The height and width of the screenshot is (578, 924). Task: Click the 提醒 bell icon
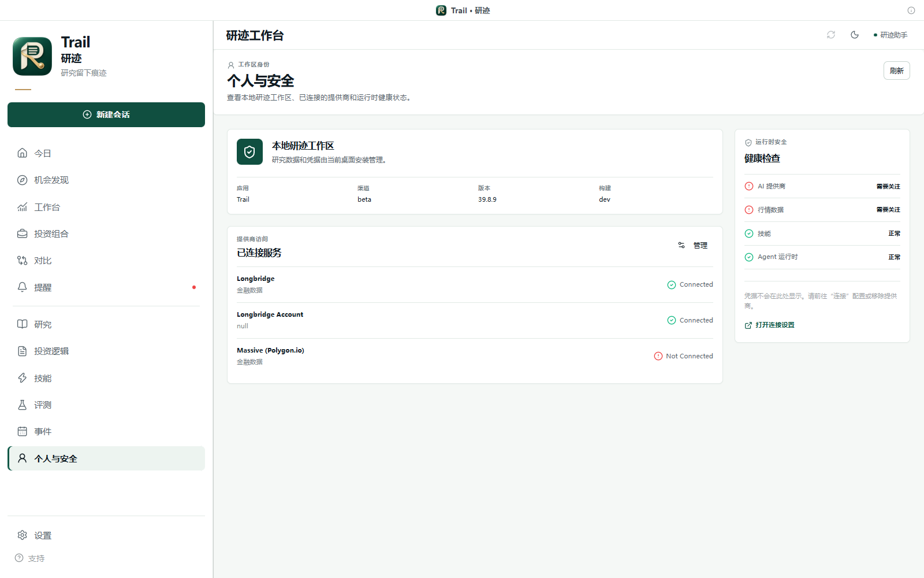tap(22, 287)
